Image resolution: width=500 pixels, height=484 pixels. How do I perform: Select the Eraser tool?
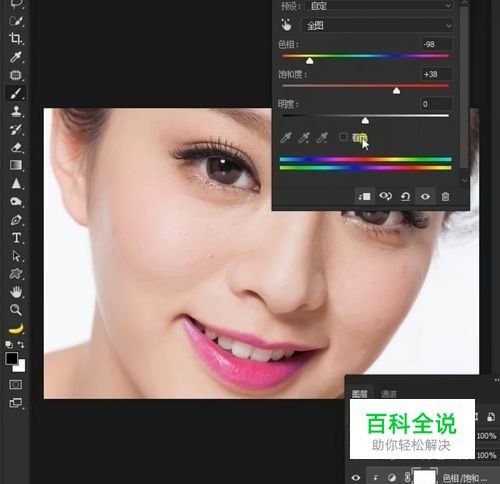(x=16, y=147)
